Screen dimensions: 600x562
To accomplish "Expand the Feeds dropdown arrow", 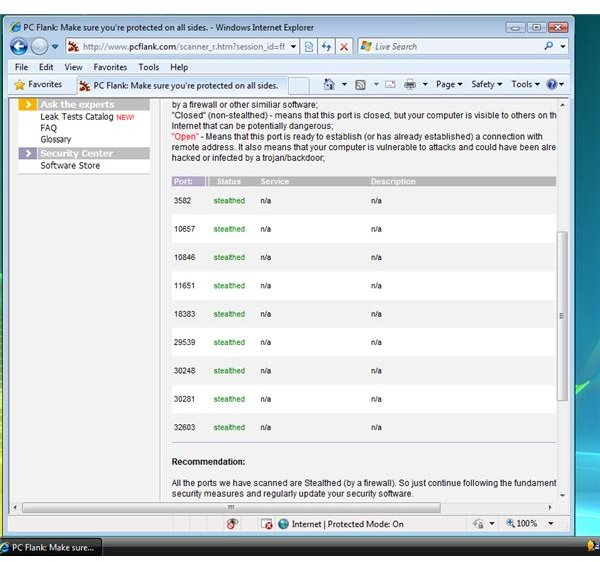I will click(376, 84).
